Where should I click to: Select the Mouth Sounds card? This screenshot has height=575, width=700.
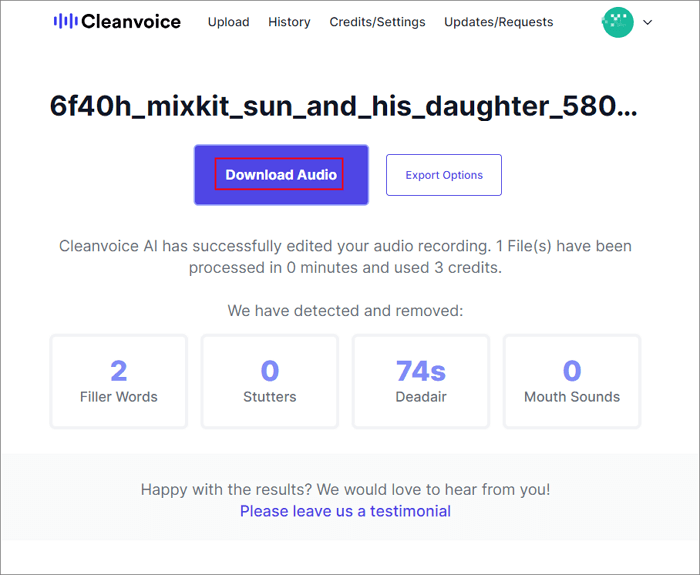[572, 381]
